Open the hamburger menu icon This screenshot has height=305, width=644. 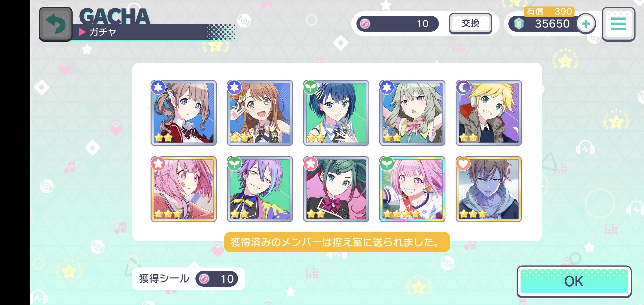point(618,24)
